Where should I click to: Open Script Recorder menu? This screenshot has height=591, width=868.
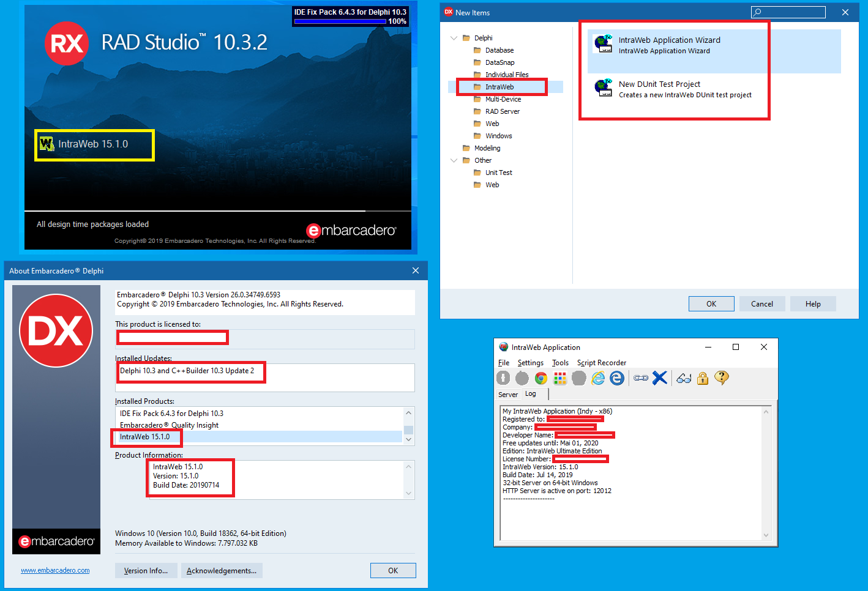click(602, 363)
